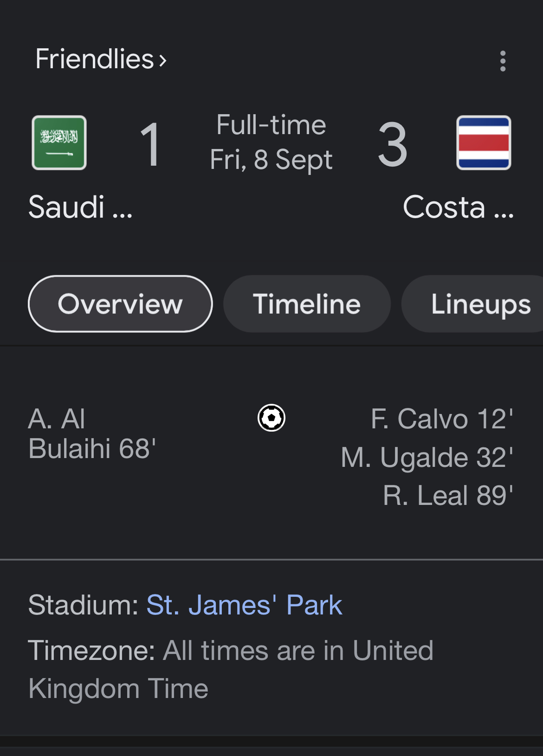Tap the Saudi team name

[x=80, y=207]
